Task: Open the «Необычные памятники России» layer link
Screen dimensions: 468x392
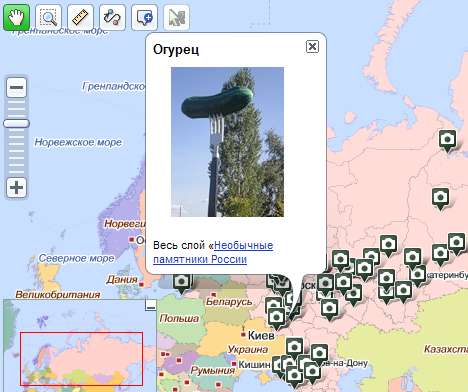Action: click(213, 252)
